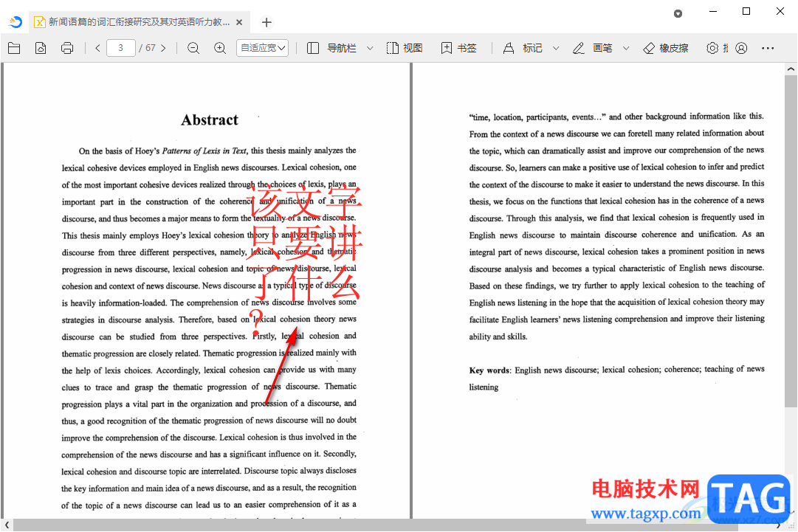Image resolution: width=798 pixels, height=532 pixels.
Task: Select the 画笔 pen tool
Action: tap(592, 48)
